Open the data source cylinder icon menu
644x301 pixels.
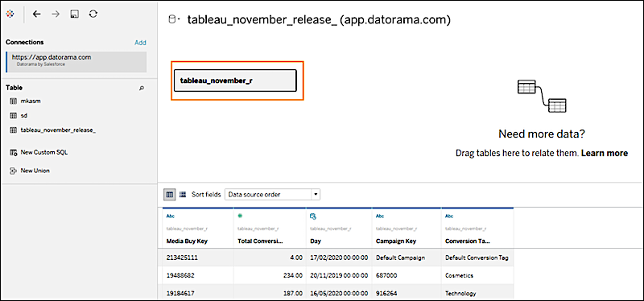[174, 19]
